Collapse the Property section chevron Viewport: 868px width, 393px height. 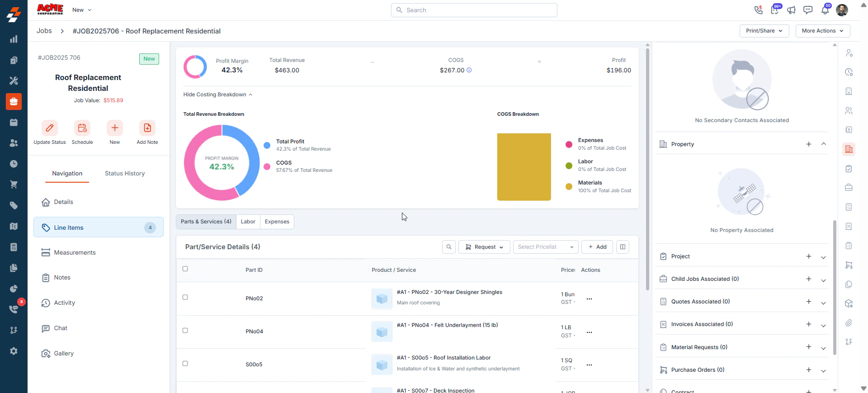[x=824, y=144]
